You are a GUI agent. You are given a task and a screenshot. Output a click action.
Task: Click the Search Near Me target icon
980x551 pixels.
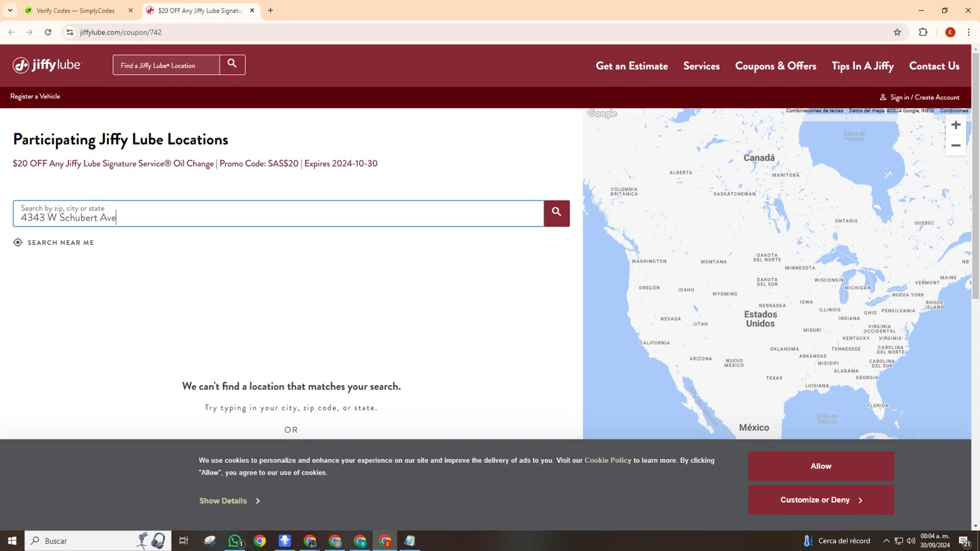tap(18, 242)
